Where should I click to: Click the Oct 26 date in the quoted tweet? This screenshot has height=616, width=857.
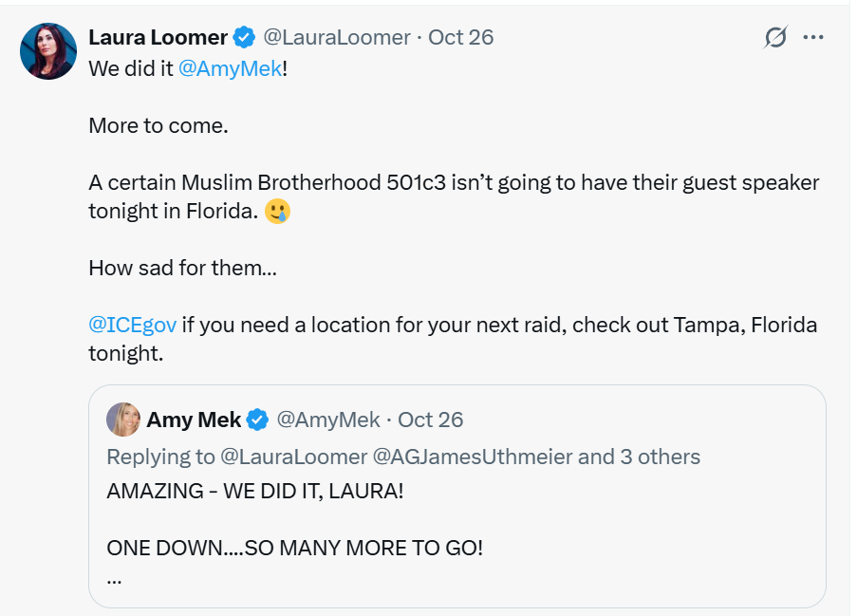(431, 419)
